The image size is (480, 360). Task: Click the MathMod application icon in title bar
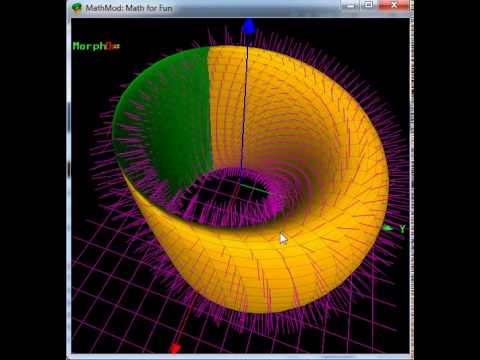coord(77,8)
